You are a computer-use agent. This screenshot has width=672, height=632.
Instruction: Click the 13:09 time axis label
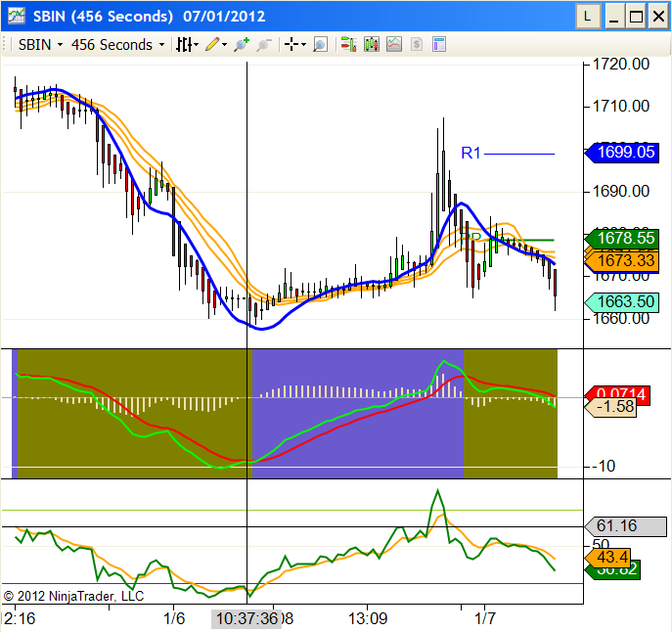(368, 619)
